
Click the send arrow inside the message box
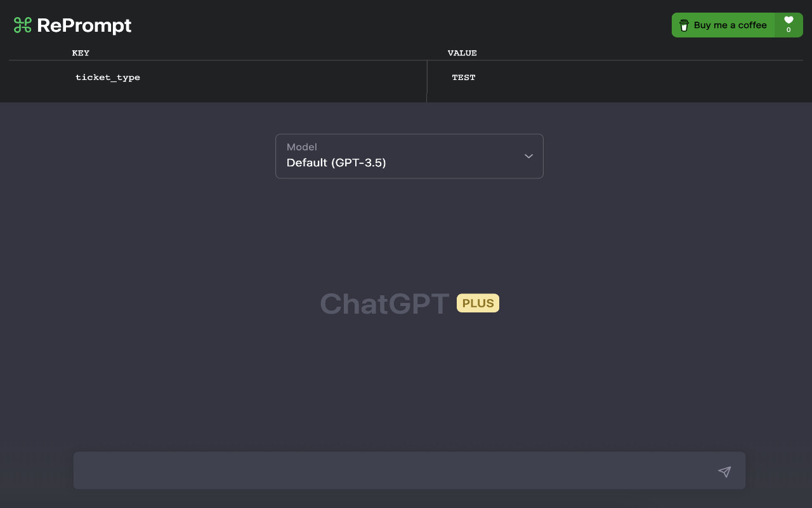coord(724,472)
